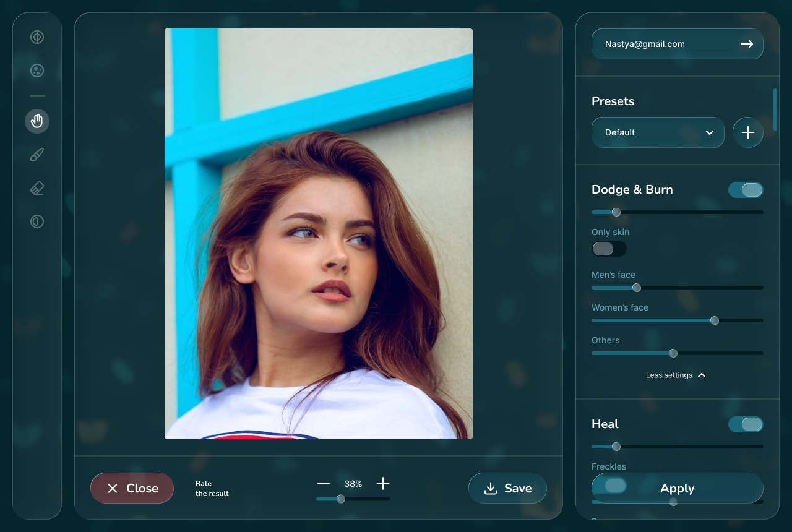Add a new preset with plus button
Image resolution: width=792 pixels, height=532 pixels.
click(x=747, y=132)
